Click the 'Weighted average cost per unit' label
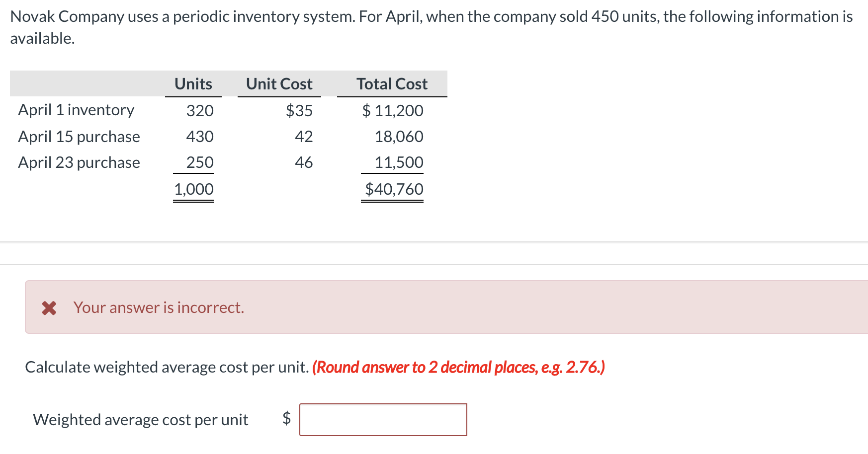Viewport: 868px width, 454px height. pyautogui.click(x=141, y=420)
